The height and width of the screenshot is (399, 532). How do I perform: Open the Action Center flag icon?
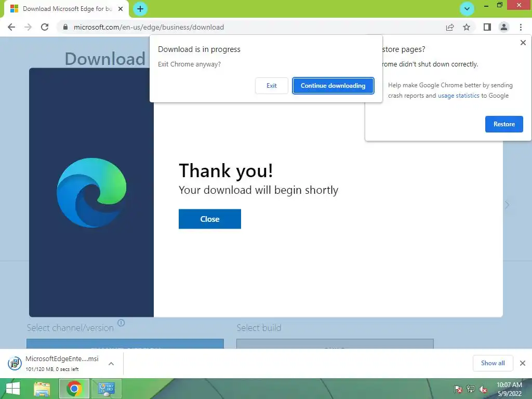pyautogui.click(x=458, y=389)
